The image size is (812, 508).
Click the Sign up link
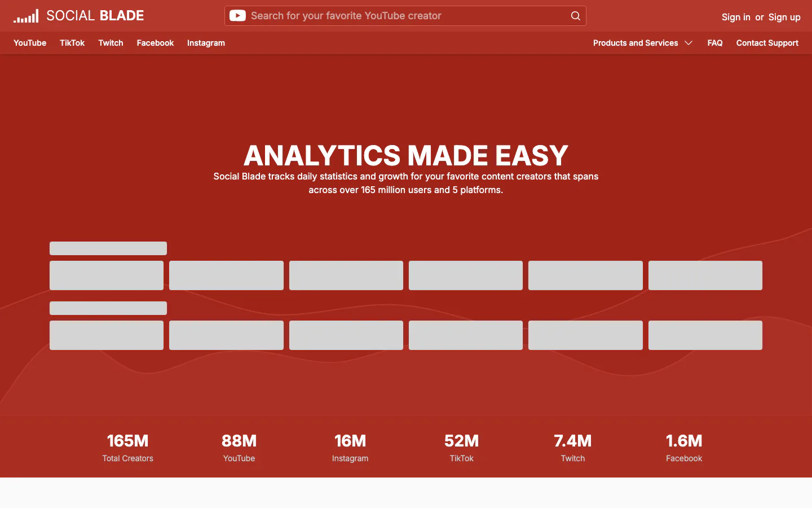point(784,17)
